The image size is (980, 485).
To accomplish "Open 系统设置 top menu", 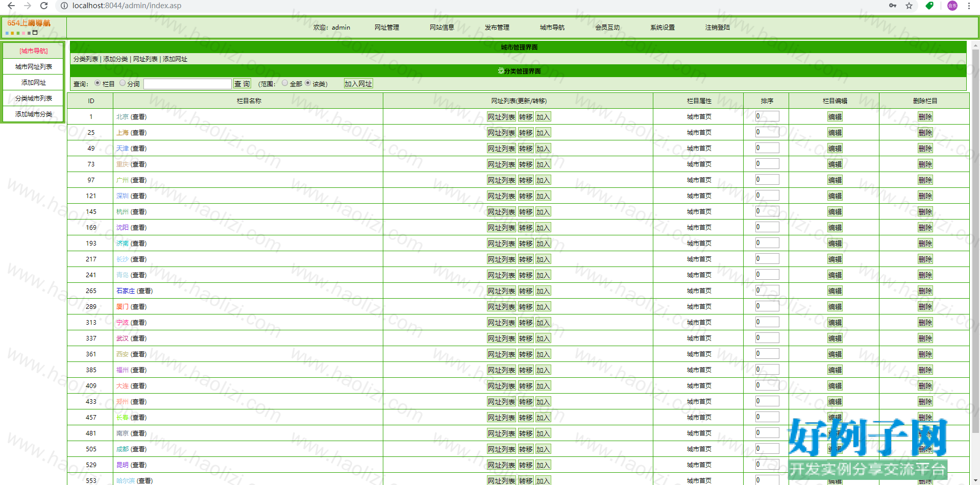I will (x=663, y=28).
